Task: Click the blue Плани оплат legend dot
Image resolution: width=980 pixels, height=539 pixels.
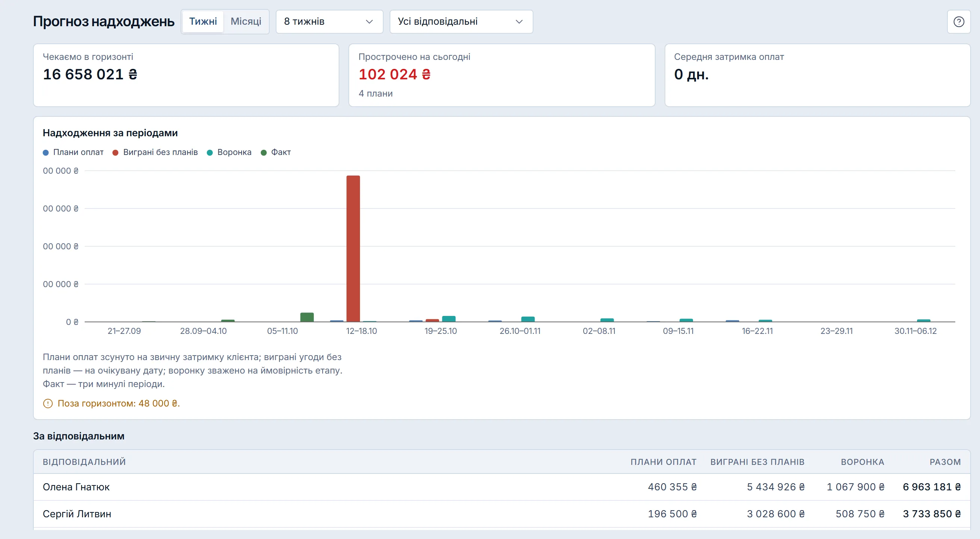Action: pos(46,152)
